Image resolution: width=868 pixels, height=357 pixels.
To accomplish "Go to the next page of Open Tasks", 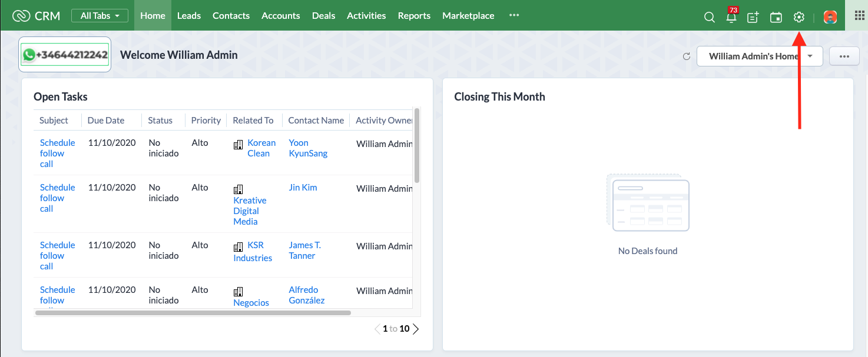I will (x=416, y=329).
